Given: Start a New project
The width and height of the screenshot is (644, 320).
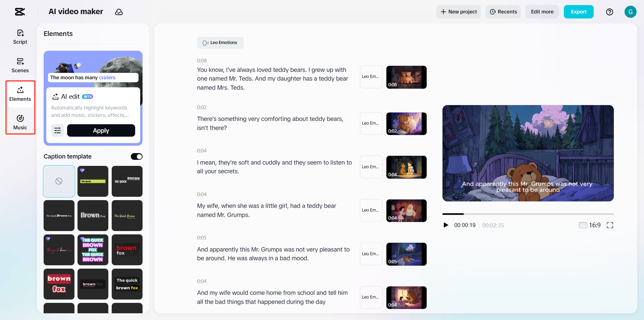Looking at the screenshot, I should [458, 12].
